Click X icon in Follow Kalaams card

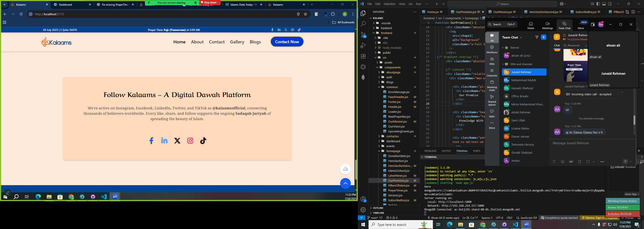pos(177,141)
